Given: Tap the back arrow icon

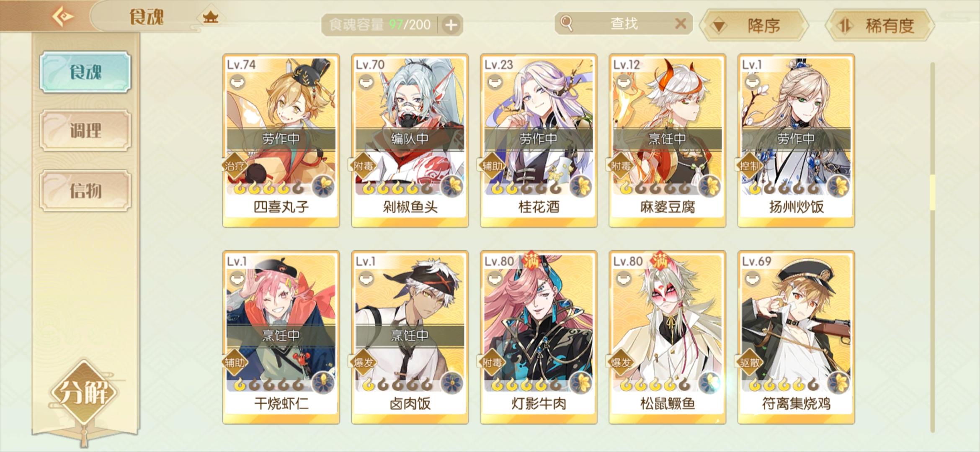Looking at the screenshot, I should (62, 17).
